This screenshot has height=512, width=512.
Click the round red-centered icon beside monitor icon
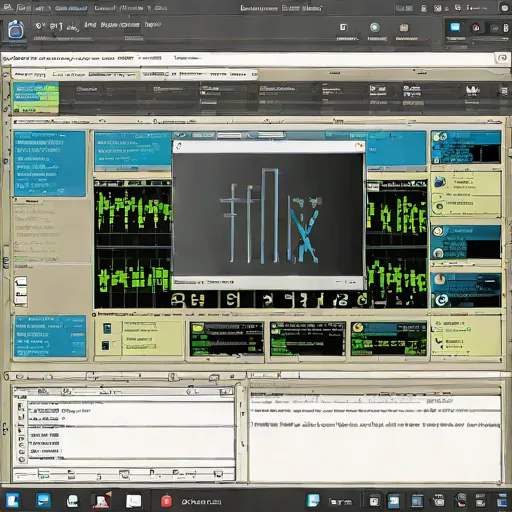[476, 28]
